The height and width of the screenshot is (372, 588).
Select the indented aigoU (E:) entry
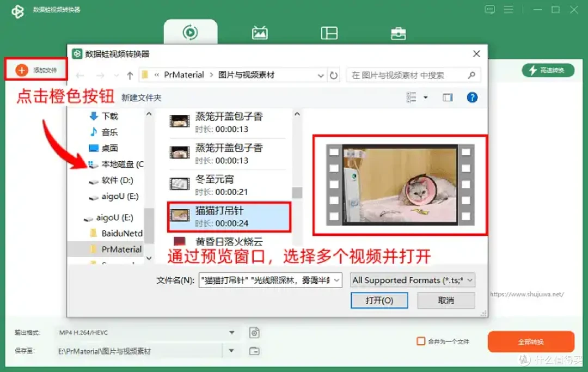click(x=114, y=197)
